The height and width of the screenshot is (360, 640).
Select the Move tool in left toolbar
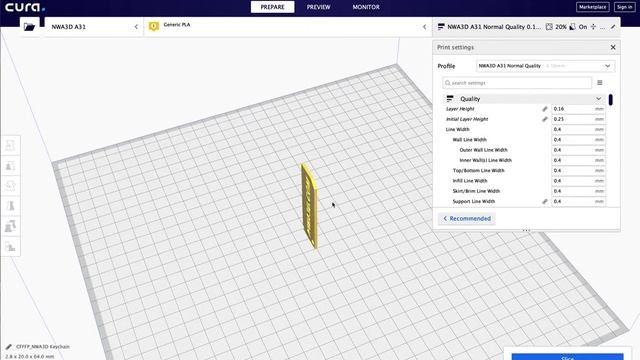tap(10, 145)
